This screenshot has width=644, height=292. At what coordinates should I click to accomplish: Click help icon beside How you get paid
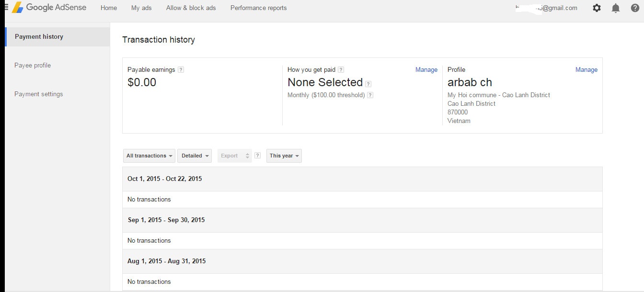pyautogui.click(x=341, y=70)
